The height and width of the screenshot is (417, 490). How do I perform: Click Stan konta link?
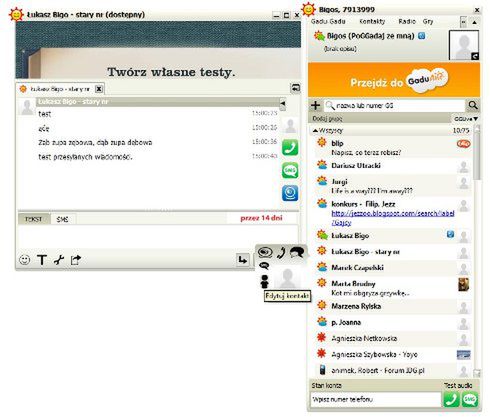coord(327,385)
